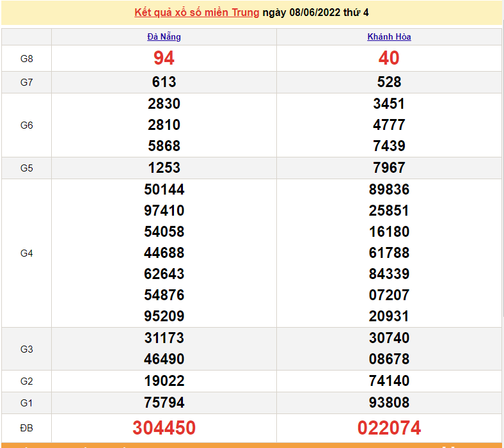Image resolution: width=504 pixels, height=448 pixels.
Task: Select G3 number 46490
Action: (164, 359)
